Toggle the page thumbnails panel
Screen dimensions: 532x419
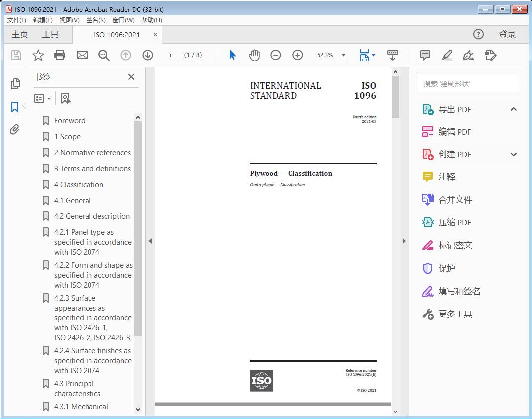(x=15, y=84)
